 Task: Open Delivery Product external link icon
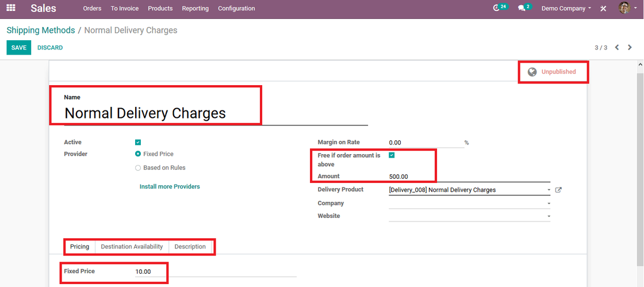pos(558,190)
